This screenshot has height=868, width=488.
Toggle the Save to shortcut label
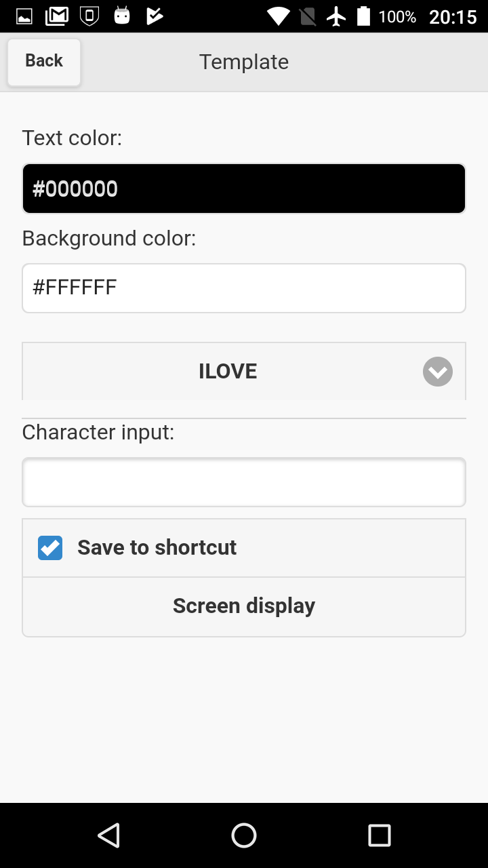coord(157,548)
